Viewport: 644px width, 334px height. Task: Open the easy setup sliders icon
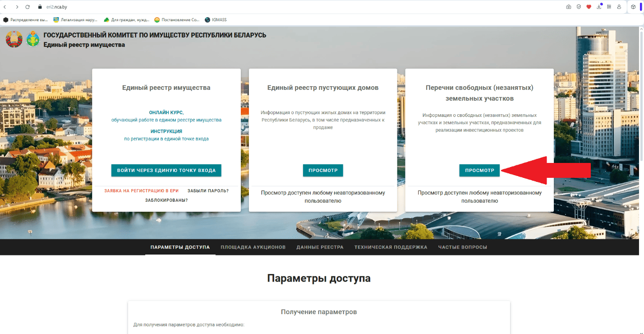pos(609,7)
